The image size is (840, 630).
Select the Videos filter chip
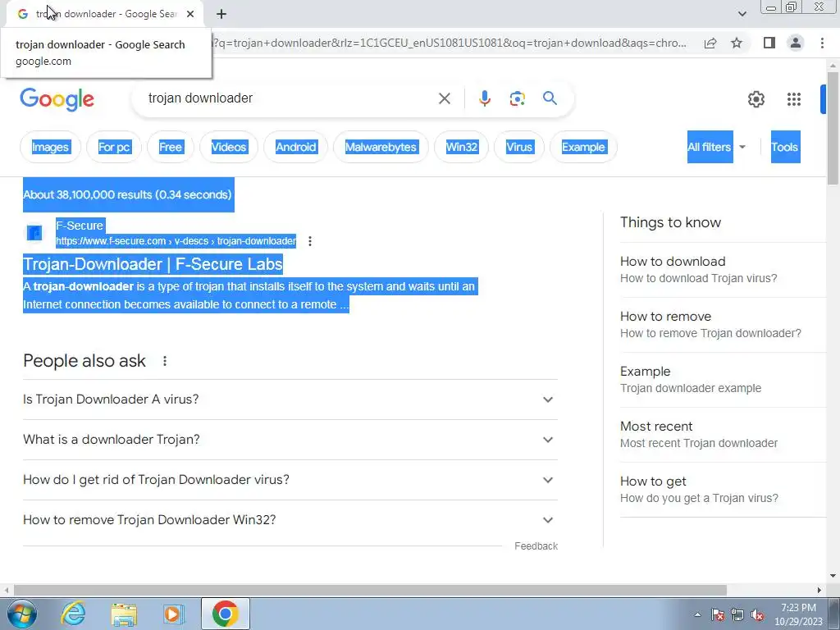click(229, 147)
